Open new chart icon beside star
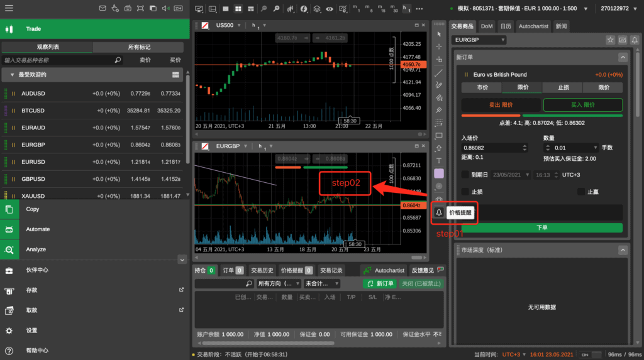 (x=623, y=40)
